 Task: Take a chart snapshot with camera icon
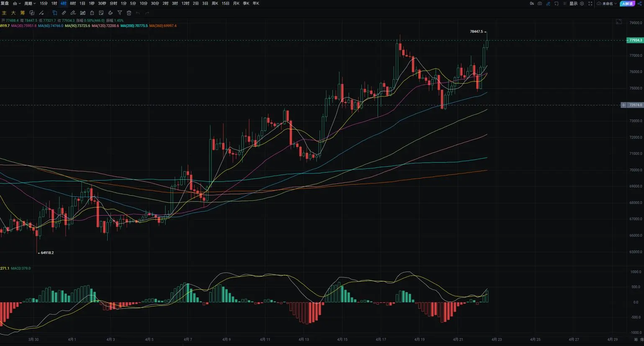[x=540, y=3]
